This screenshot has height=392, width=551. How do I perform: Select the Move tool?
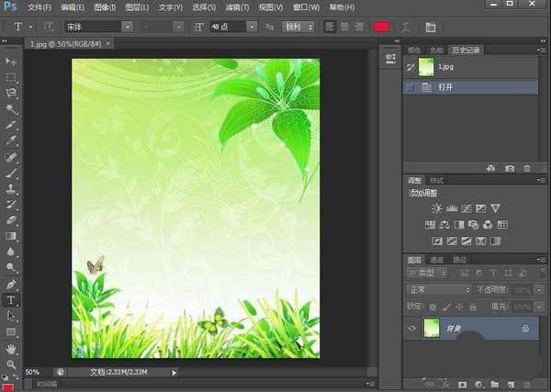11,61
